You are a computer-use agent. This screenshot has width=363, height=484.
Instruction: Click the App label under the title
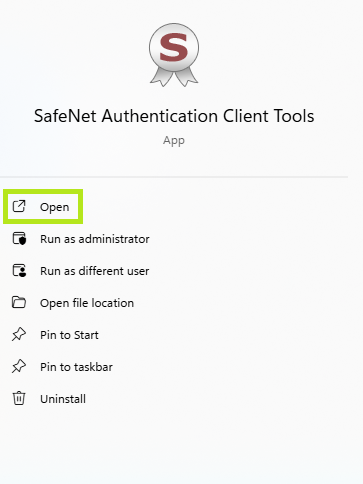click(x=174, y=141)
